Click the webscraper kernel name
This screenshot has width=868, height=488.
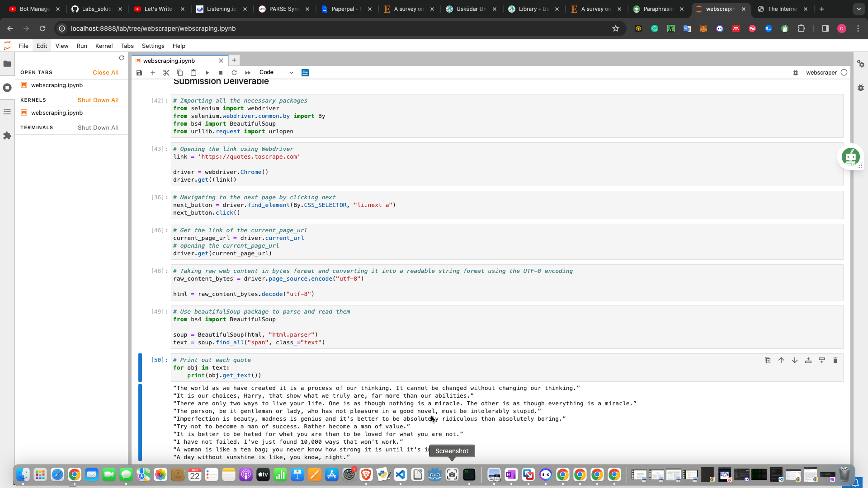pos(821,73)
